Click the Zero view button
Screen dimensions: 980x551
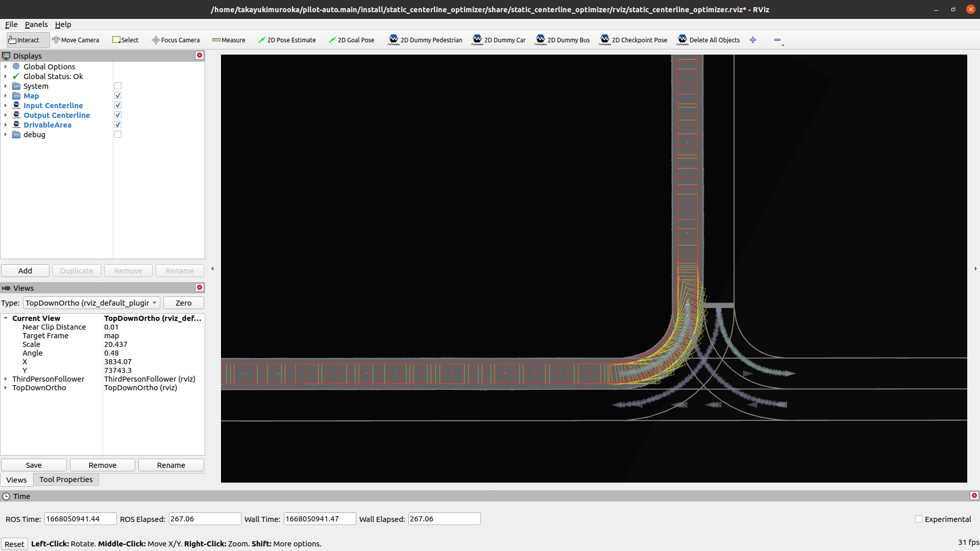coord(183,303)
